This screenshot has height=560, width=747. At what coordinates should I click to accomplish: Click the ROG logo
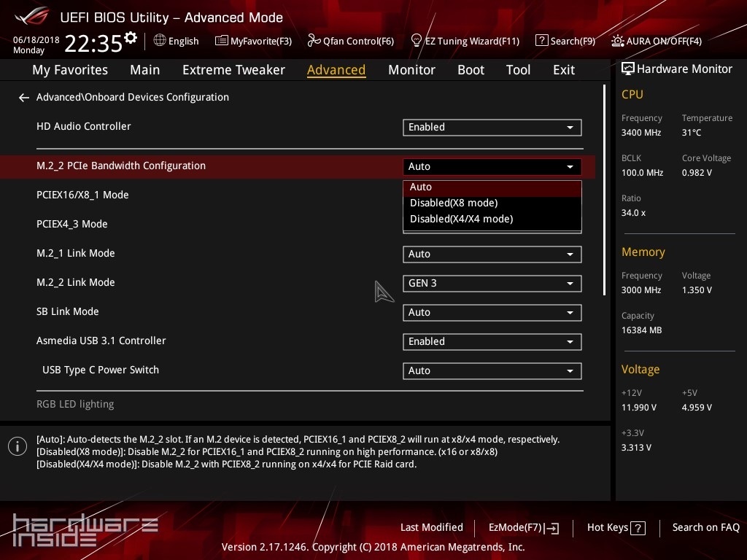31,17
